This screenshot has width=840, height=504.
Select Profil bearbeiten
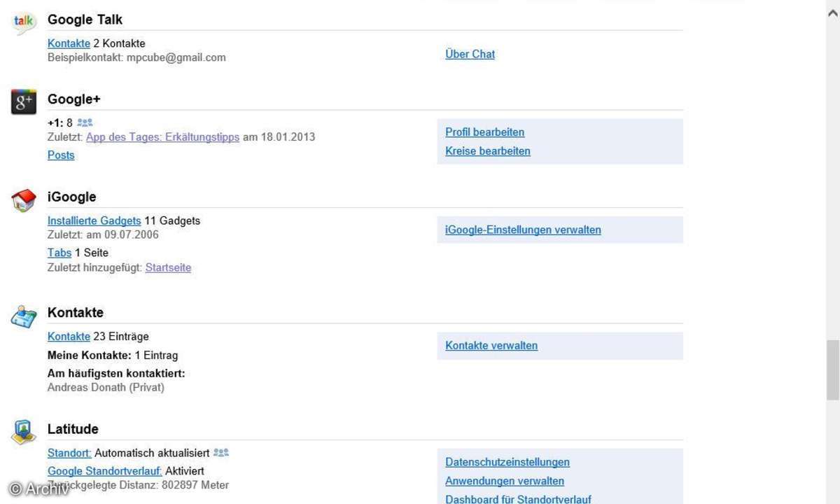484,132
